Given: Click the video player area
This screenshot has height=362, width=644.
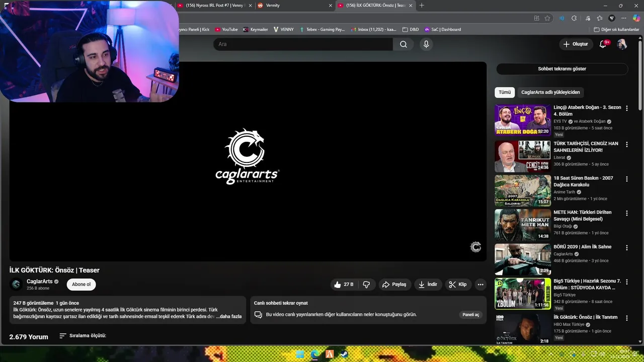Looking at the screenshot, I should 248,161.
